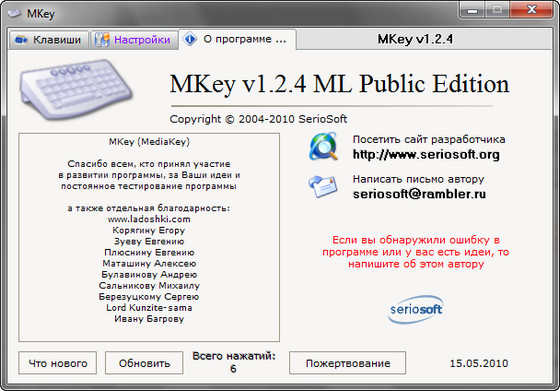Click the MKey title bar app icon
This screenshot has width=560, height=391.
(x=14, y=14)
